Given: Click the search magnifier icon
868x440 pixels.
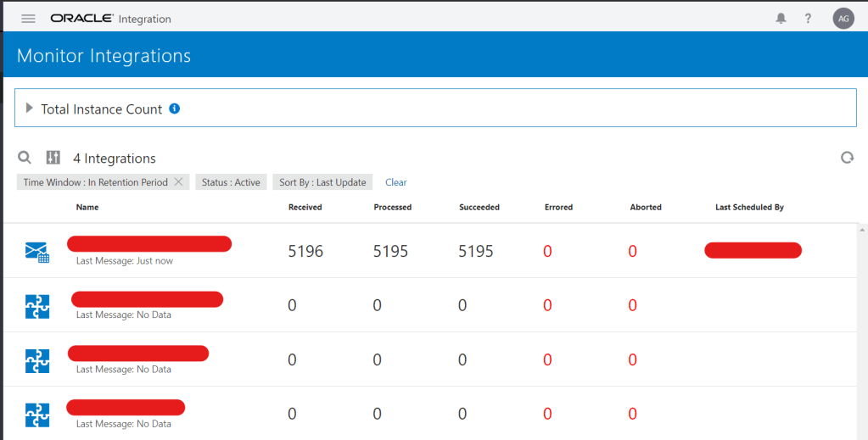Looking at the screenshot, I should 25,158.
